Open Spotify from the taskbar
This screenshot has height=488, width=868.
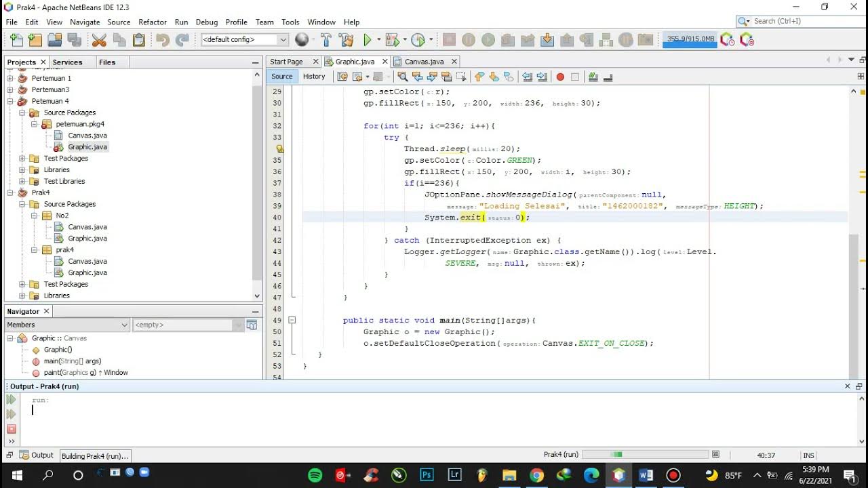pos(315,475)
